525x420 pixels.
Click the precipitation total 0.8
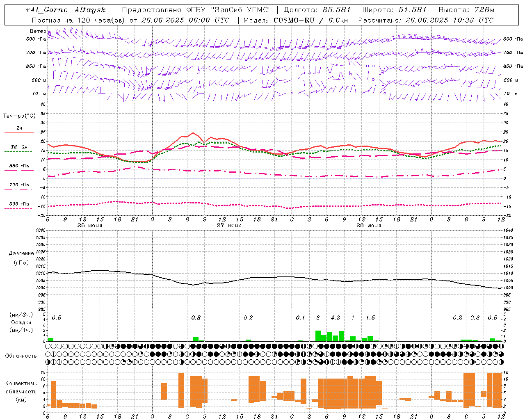196,317
